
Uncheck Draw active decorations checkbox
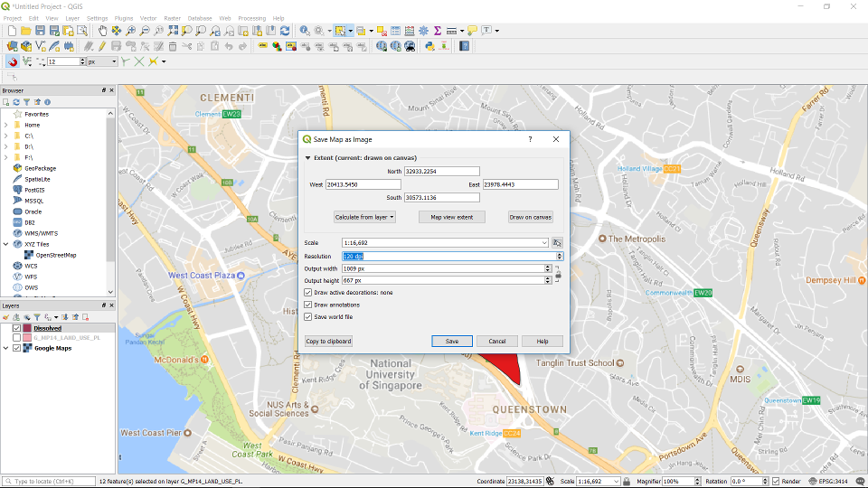click(x=308, y=293)
